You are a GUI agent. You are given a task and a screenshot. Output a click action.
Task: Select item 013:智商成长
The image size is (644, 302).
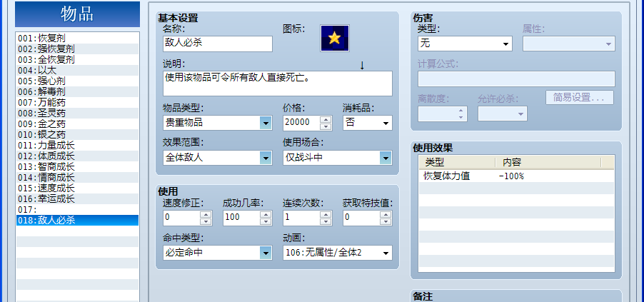coord(77,166)
